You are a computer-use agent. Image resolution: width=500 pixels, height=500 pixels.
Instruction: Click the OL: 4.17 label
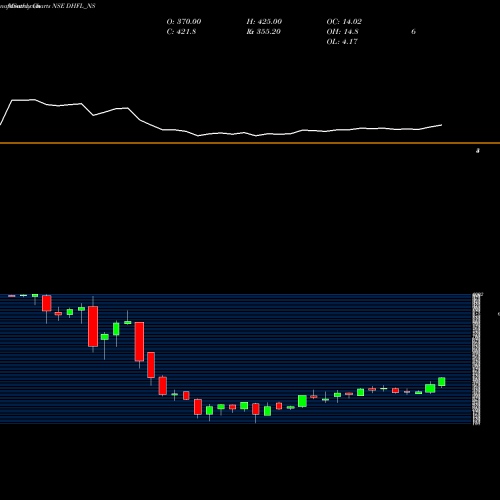click(342, 42)
